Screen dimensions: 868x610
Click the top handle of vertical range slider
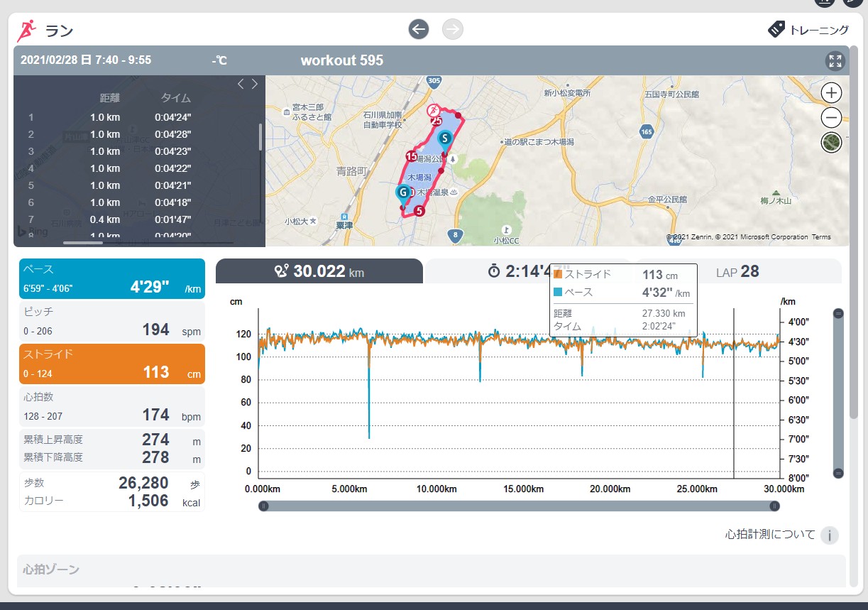[x=838, y=313]
